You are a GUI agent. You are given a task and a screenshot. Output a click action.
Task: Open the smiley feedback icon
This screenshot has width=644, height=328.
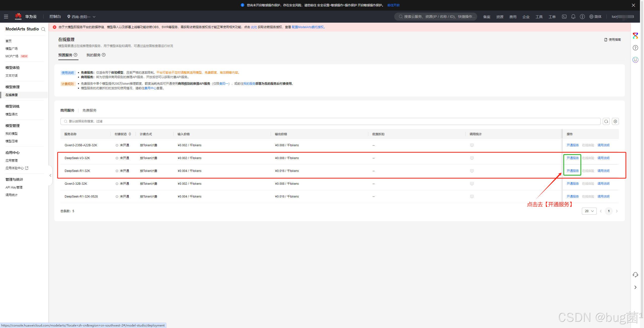pos(635,60)
